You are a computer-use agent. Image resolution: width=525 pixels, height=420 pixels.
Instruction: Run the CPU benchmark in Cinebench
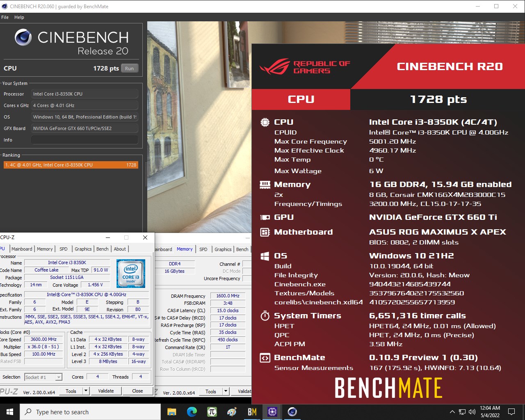coord(129,68)
